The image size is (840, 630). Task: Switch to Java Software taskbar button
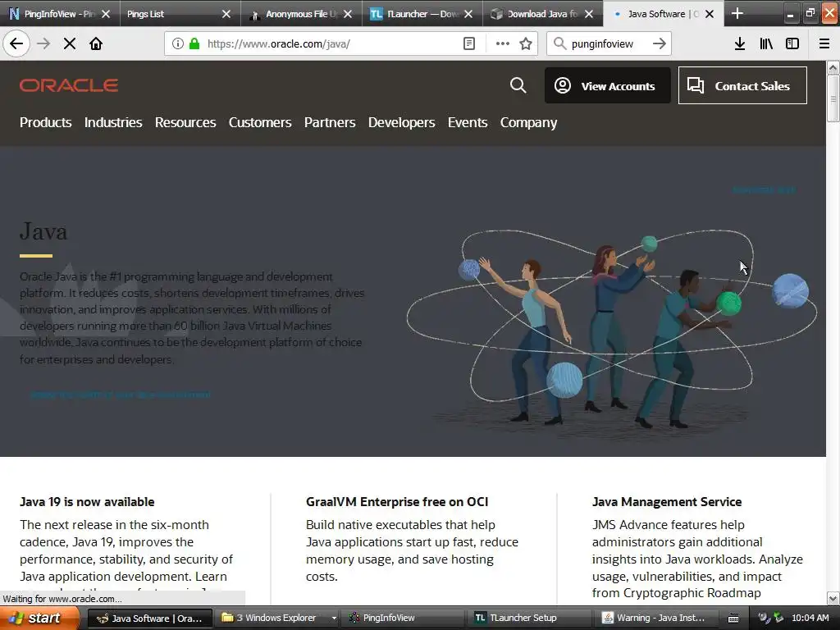149,619
